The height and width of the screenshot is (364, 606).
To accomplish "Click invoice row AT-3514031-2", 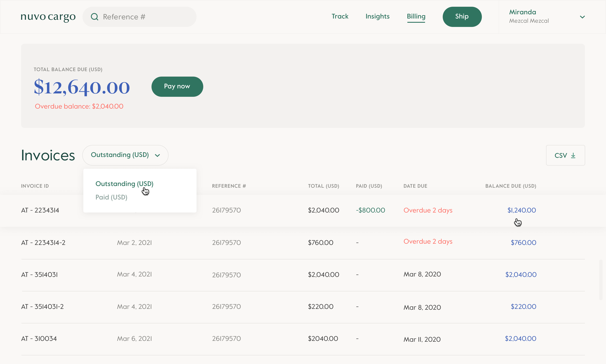I will point(303,307).
